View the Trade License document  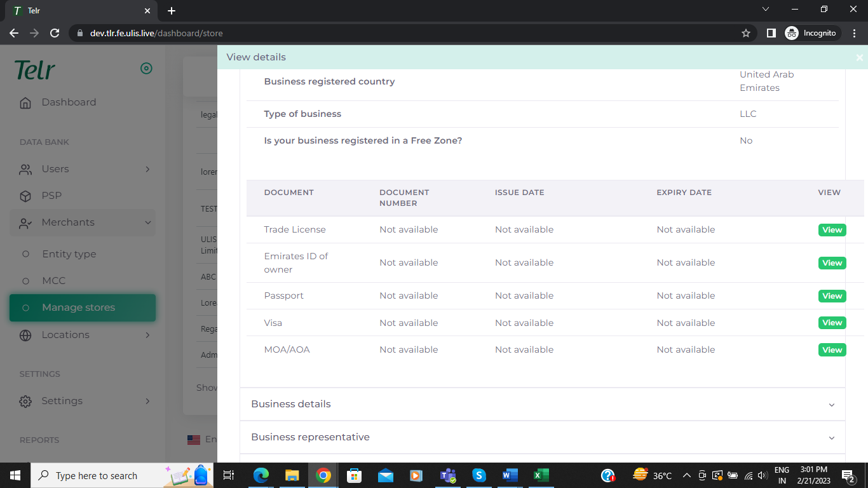point(832,230)
